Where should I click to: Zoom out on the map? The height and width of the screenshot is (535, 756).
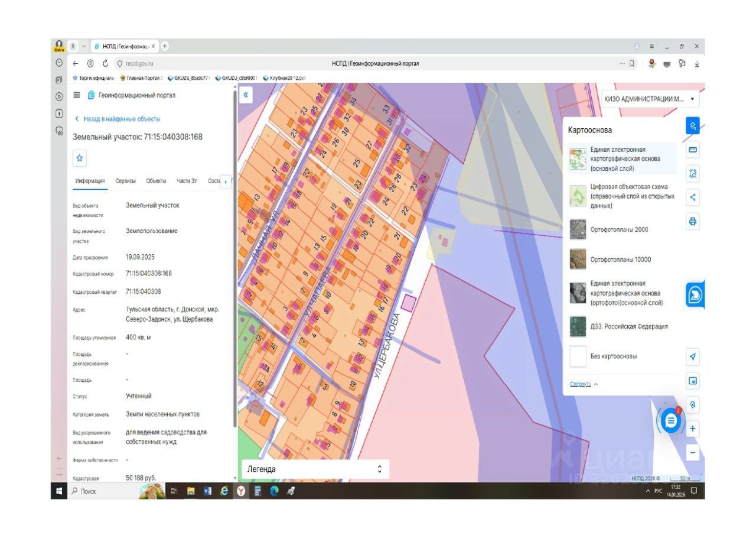tap(693, 453)
